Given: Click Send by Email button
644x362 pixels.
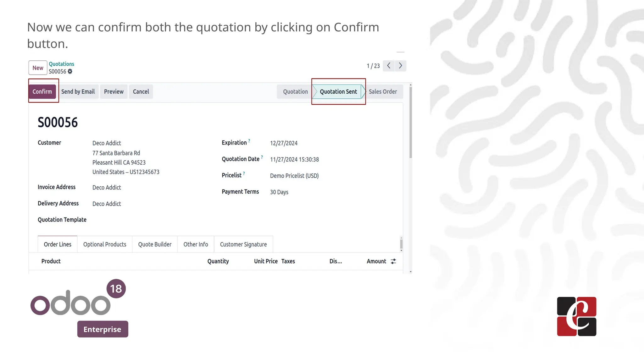Looking at the screenshot, I should click(x=78, y=91).
